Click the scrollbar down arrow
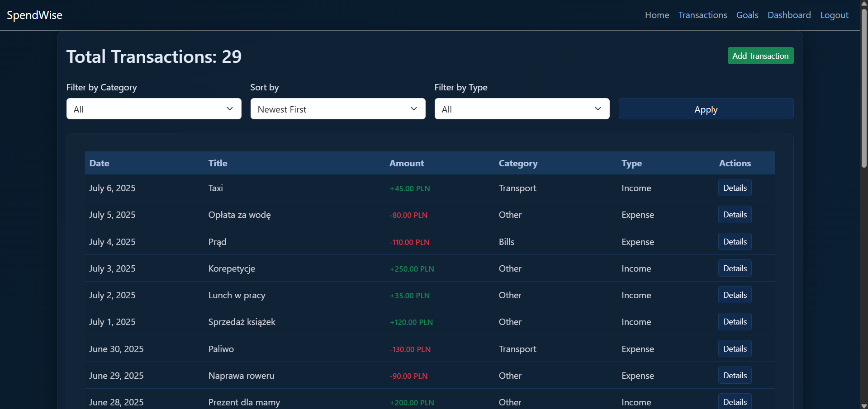 pos(864,405)
